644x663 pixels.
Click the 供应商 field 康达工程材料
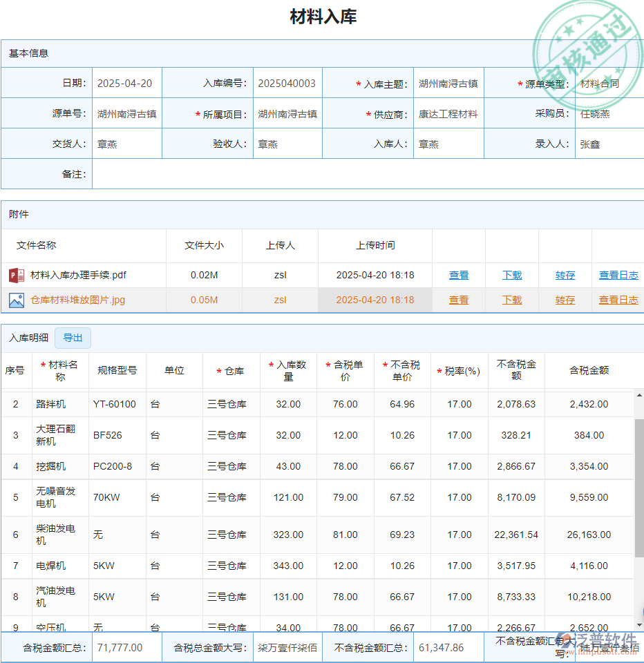click(x=448, y=114)
